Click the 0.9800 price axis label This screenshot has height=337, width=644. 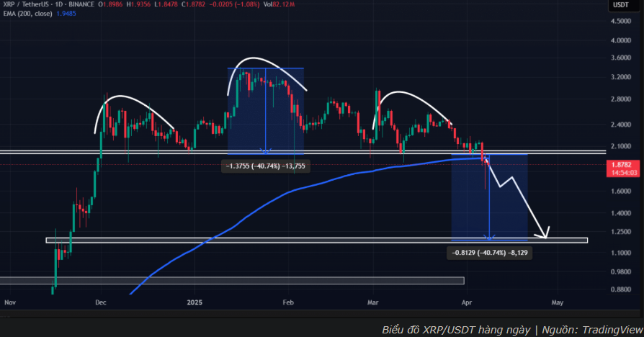tap(621, 271)
